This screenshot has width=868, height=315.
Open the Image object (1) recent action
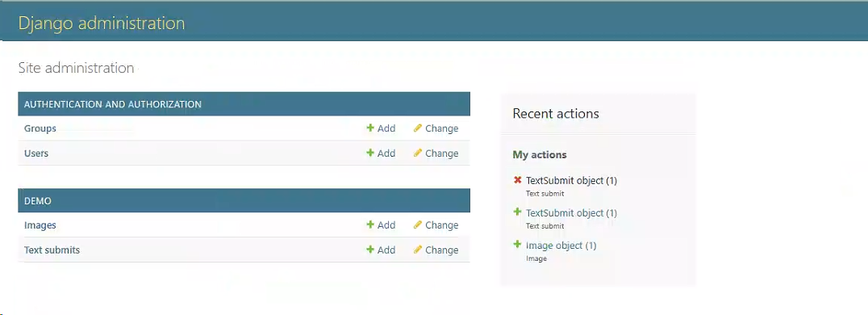(561, 245)
